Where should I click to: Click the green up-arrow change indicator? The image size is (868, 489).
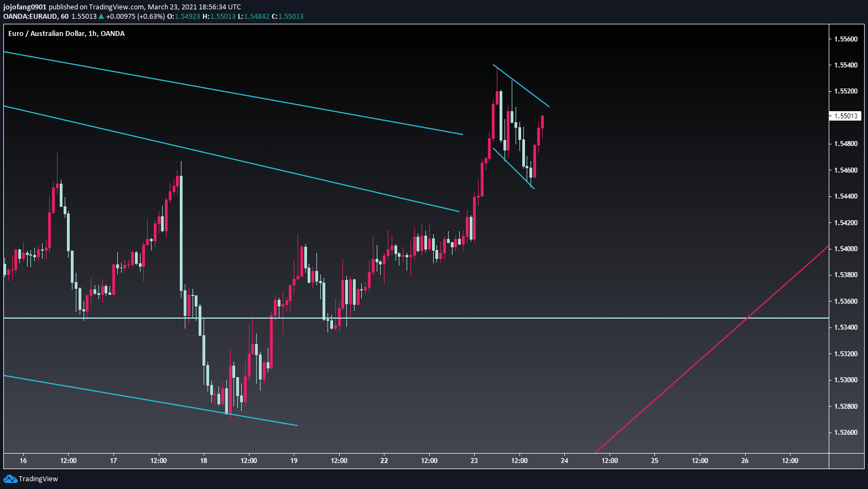point(101,16)
